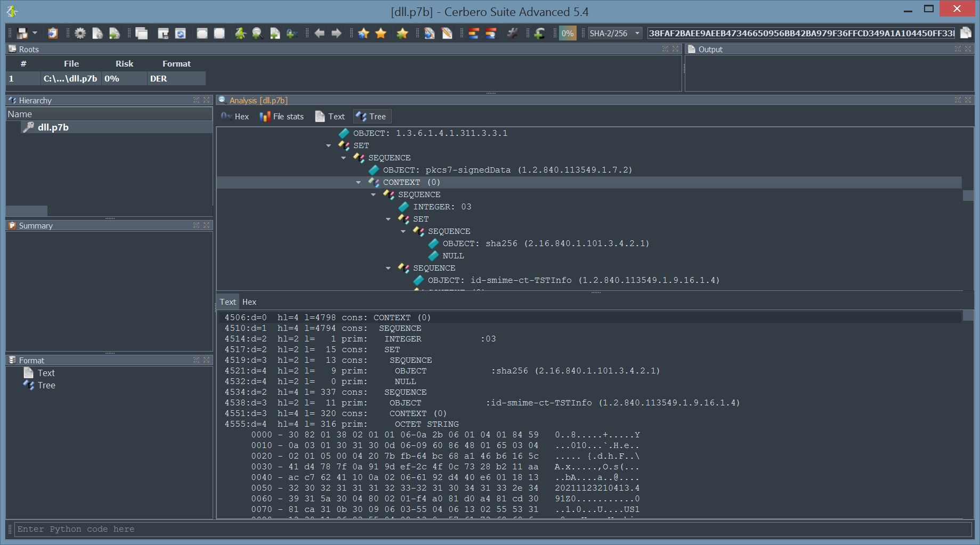The image size is (980, 545).
Task: Click the add-file page icon with plus
Action: pyautogui.click(x=274, y=34)
